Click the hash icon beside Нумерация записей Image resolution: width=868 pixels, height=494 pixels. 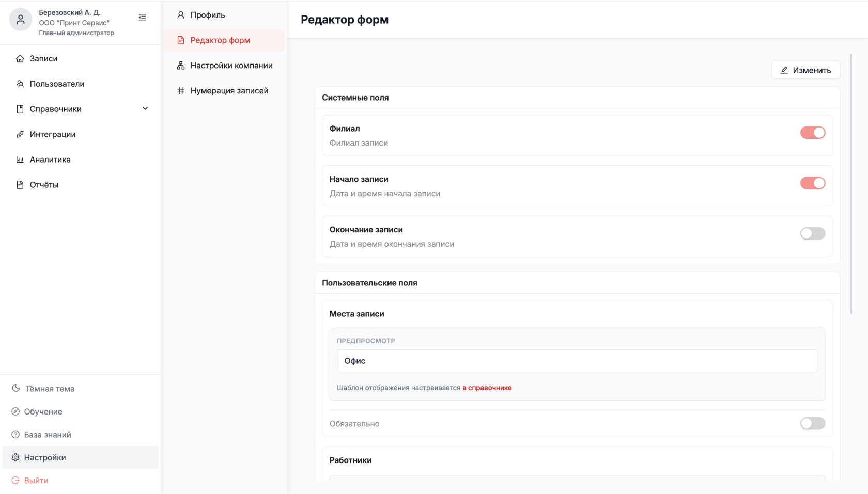tap(181, 91)
